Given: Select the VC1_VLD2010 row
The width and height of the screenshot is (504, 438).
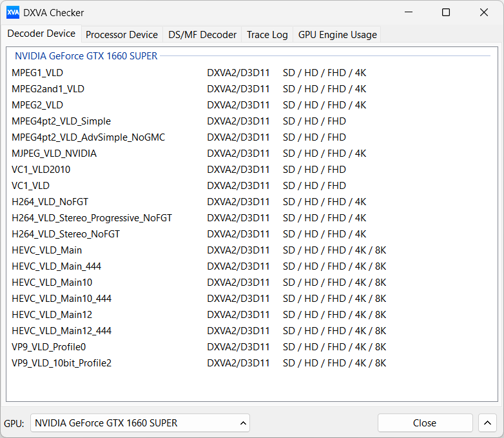Looking at the screenshot, I should coord(252,169).
